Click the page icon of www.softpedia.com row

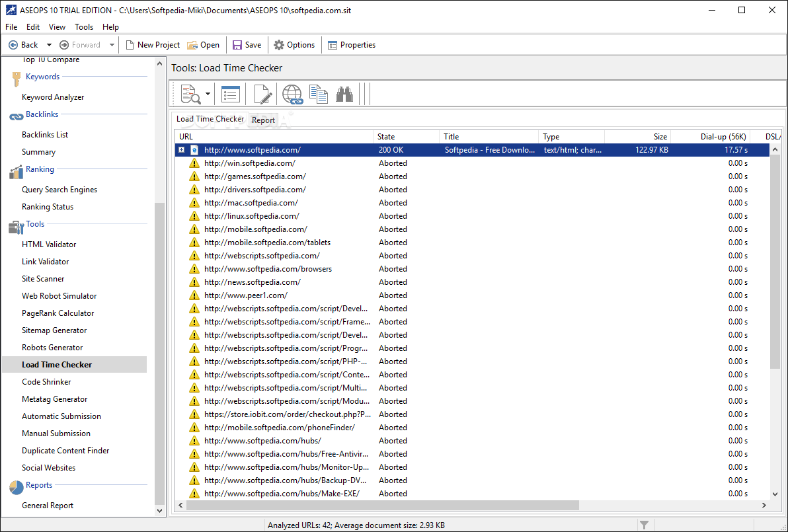point(194,150)
